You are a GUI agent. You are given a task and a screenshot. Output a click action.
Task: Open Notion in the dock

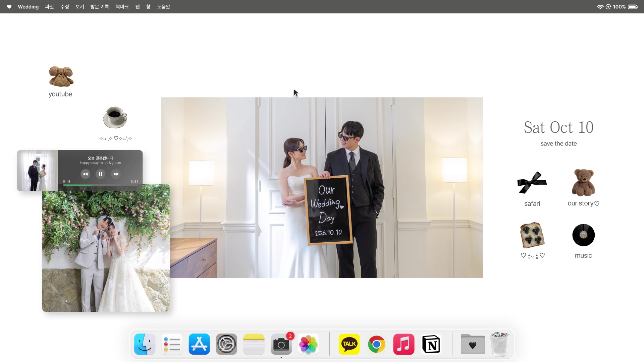431,344
